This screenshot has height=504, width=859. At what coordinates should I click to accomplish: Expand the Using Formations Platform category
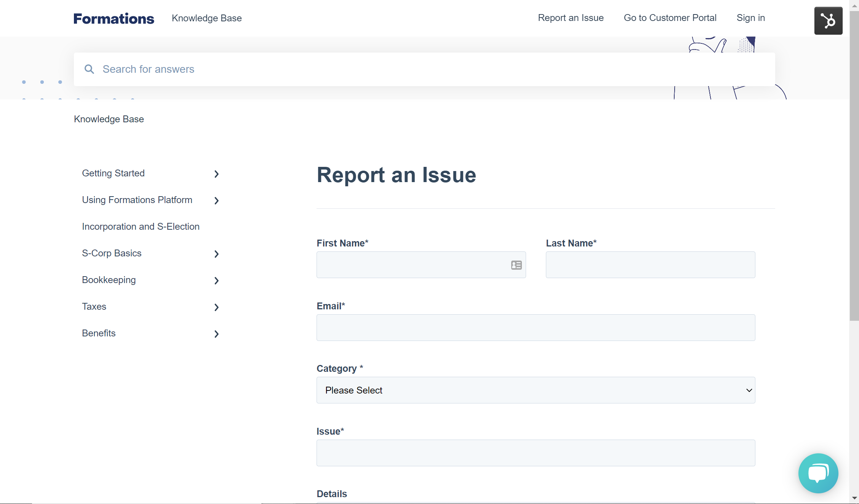[216, 200]
